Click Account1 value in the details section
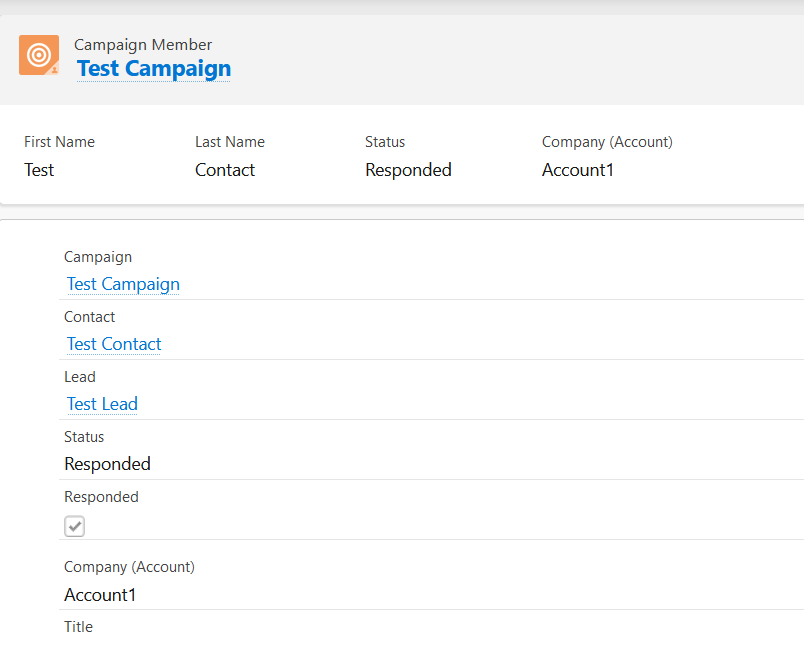Viewport: 804px width, 667px height. (99, 595)
